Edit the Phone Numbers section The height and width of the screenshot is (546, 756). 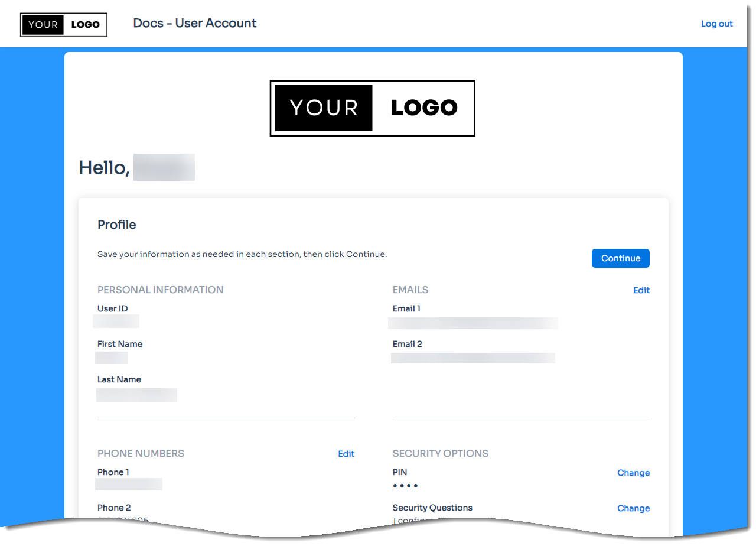click(346, 454)
